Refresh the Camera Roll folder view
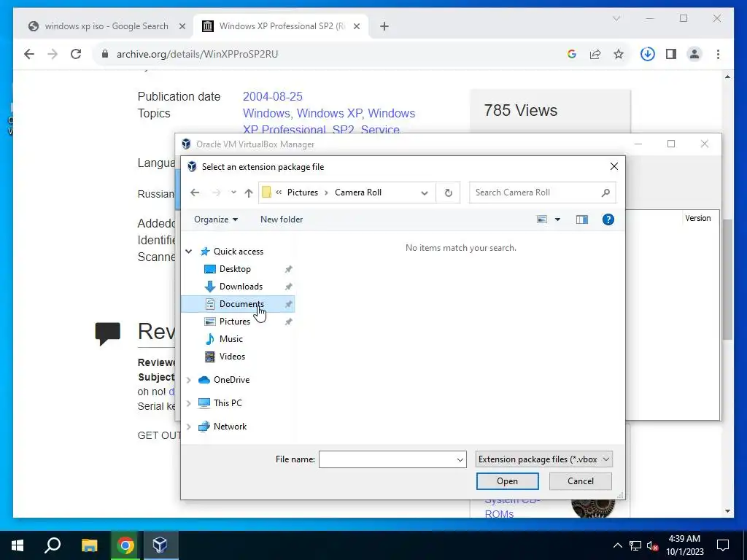 [x=449, y=192]
